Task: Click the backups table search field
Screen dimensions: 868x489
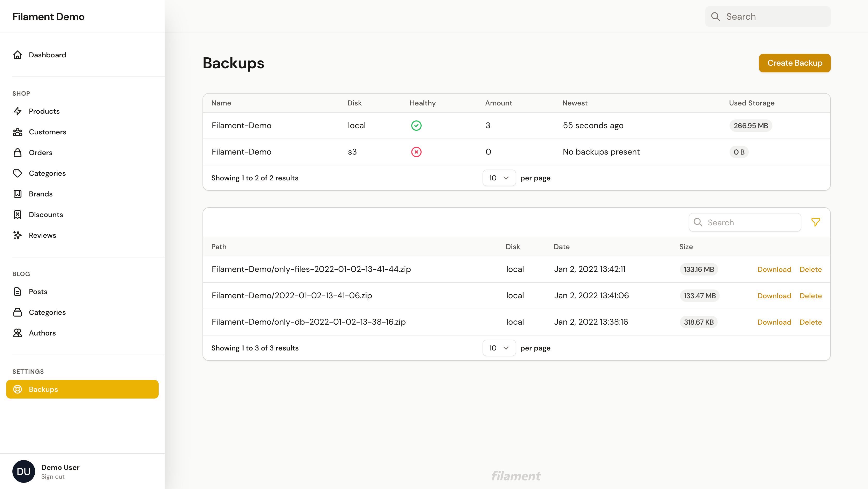Action: pyautogui.click(x=745, y=222)
